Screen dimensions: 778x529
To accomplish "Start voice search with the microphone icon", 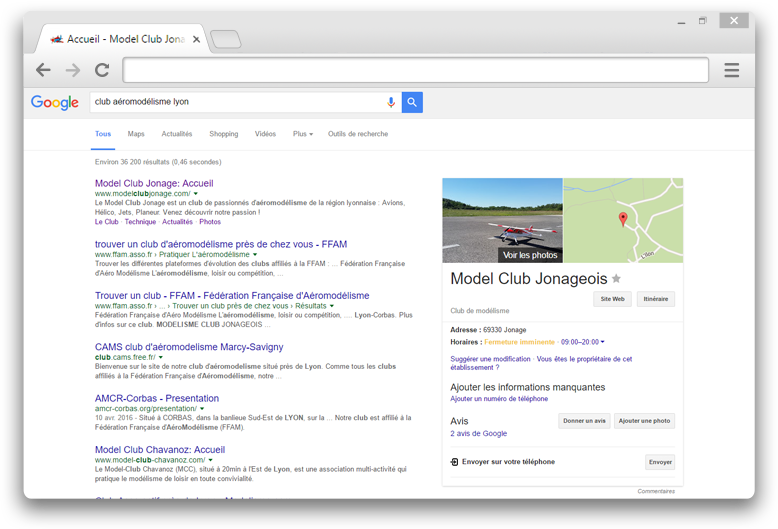I will [391, 102].
